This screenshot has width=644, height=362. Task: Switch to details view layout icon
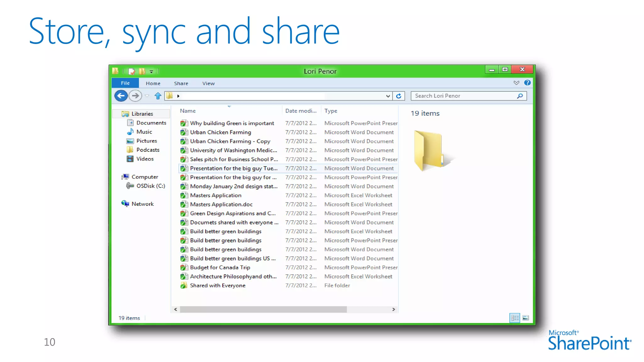515,318
